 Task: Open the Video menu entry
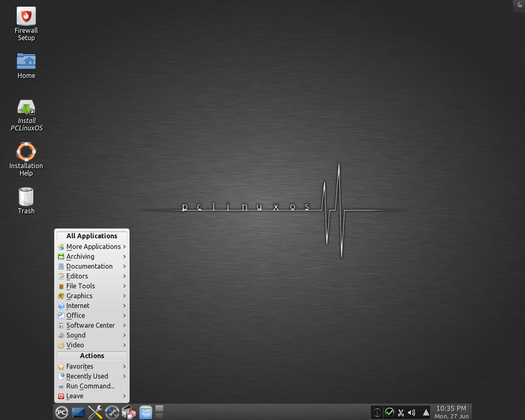point(92,345)
